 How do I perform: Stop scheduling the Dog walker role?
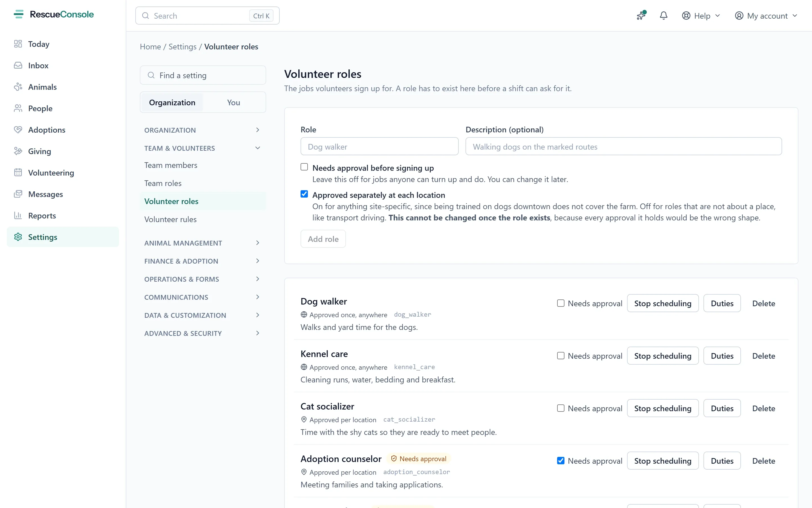pyautogui.click(x=663, y=303)
